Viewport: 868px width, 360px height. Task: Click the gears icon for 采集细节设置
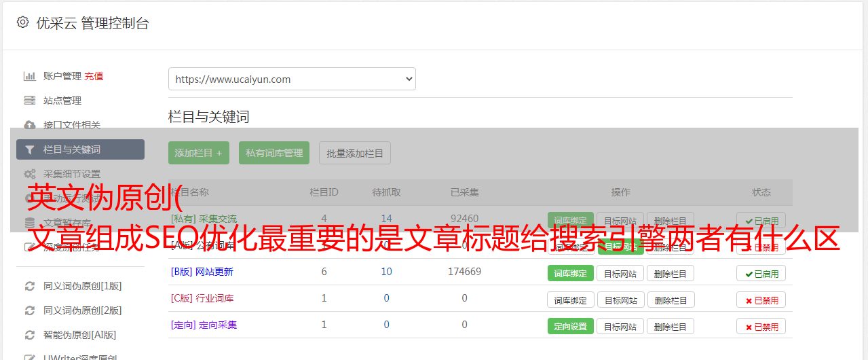(x=30, y=174)
